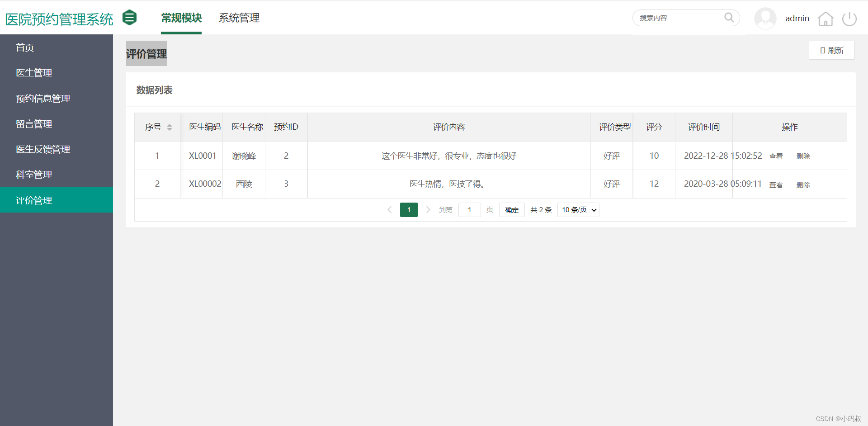
Task: Click the search magnifier icon
Action: (x=729, y=18)
